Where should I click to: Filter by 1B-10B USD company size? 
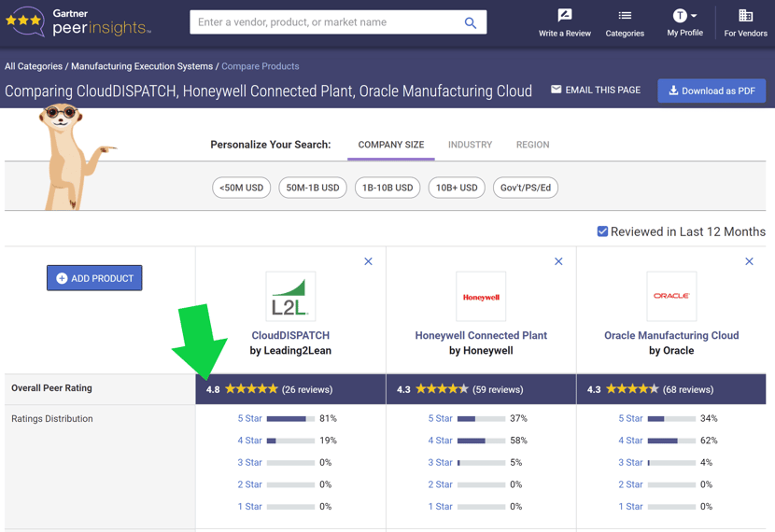click(387, 188)
